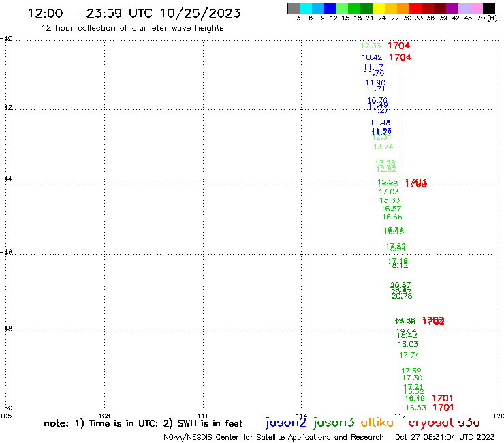The height and width of the screenshot is (443, 504).
Task: Click the NOAA/NESDIS Center credit line
Action: click(274, 437)
